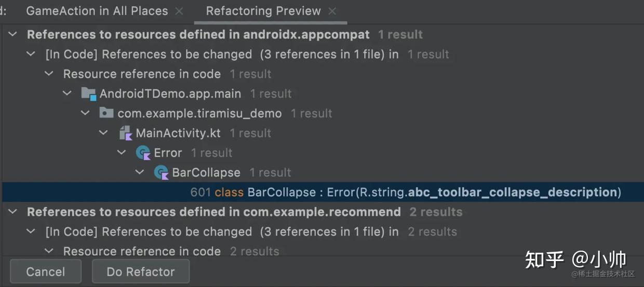Image resolution: width=644 pixels, height=287 pixels.
Task: Collapse the first Resource reference in code node
Action: (49, 74)
